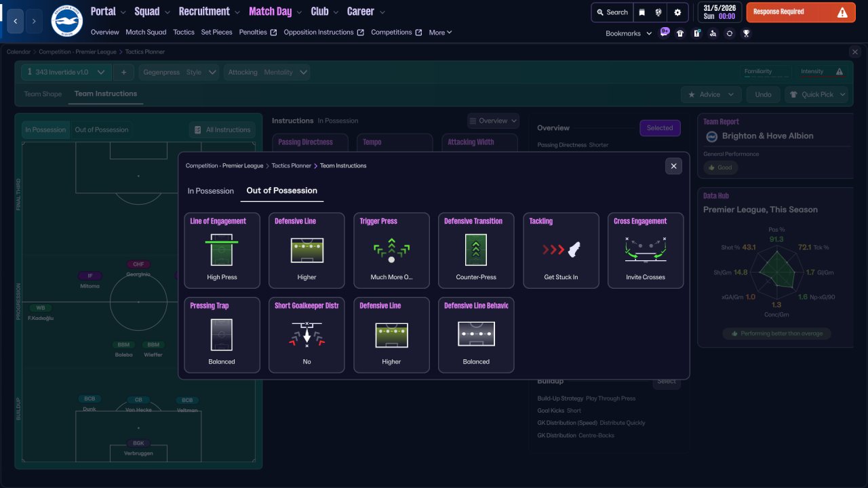The image size is (868, 488).
Task: Select the dialog's Out of Possession tab
Action: tap(282, 191)
